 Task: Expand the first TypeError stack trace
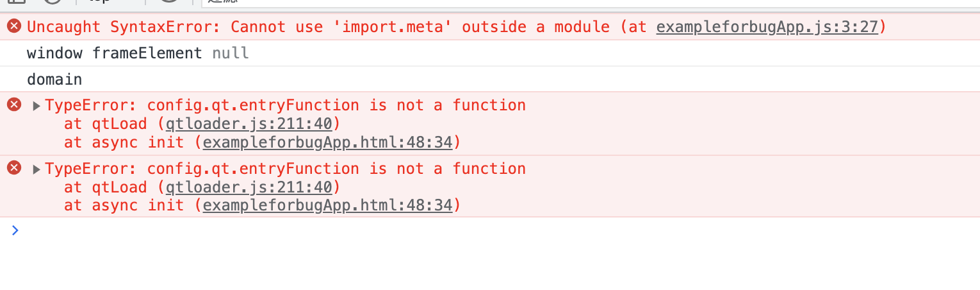[37, 105]
